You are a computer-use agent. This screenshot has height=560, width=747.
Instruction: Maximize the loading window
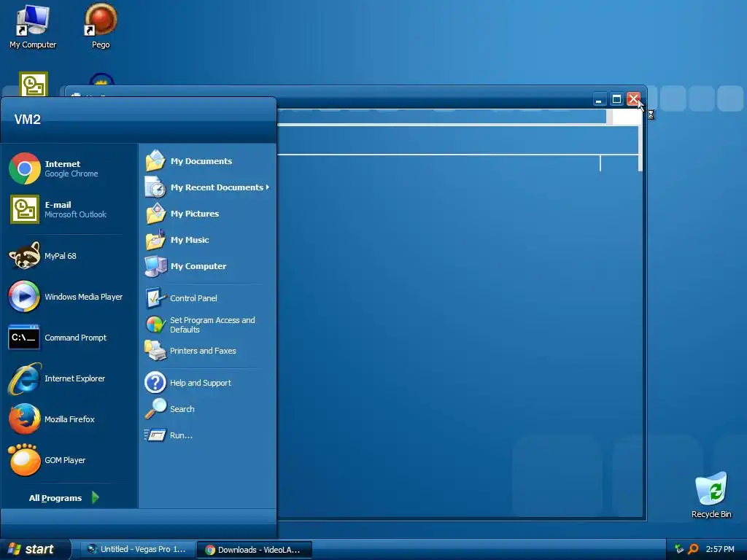616,99
